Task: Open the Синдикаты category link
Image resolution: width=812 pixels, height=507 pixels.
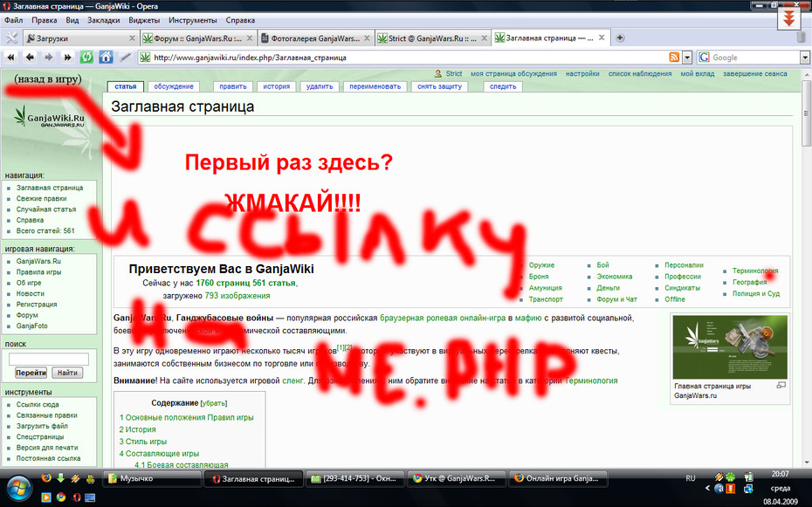Action: pos(683,288)
